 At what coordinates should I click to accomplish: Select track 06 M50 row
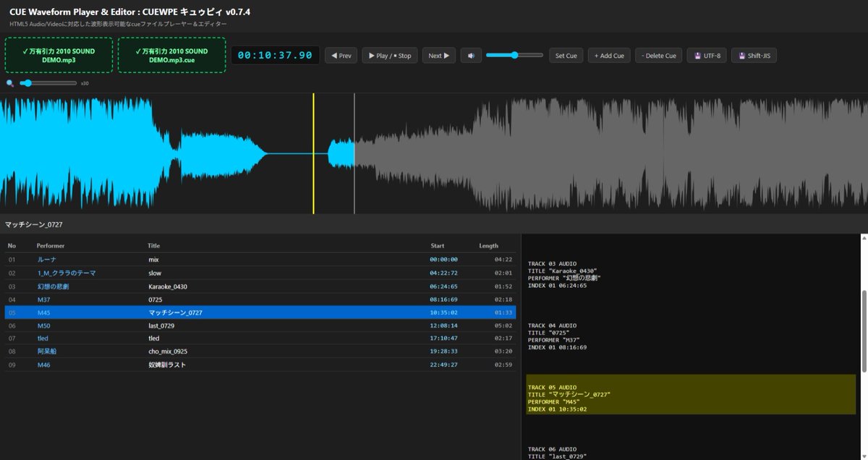[x=260, y=325]
